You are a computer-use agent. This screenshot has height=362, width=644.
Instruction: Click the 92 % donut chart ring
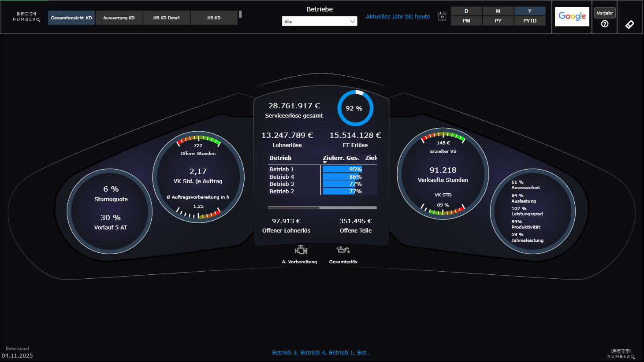click(355, 108)
